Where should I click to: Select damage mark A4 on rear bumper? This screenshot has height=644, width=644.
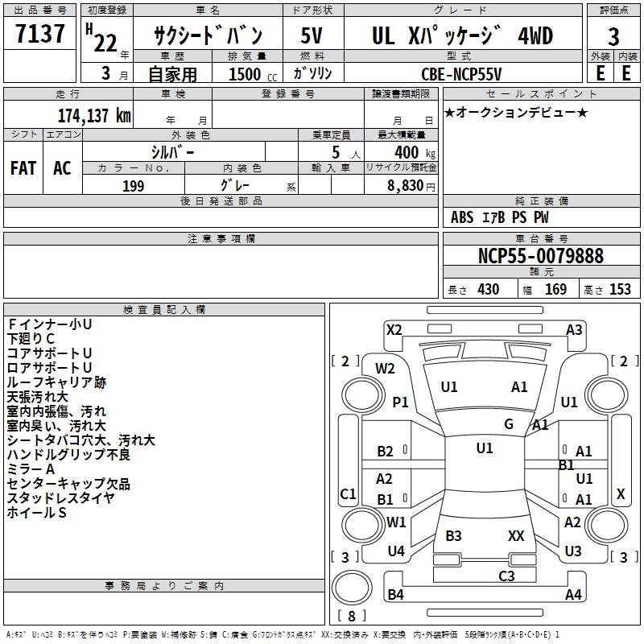[573, 595]
